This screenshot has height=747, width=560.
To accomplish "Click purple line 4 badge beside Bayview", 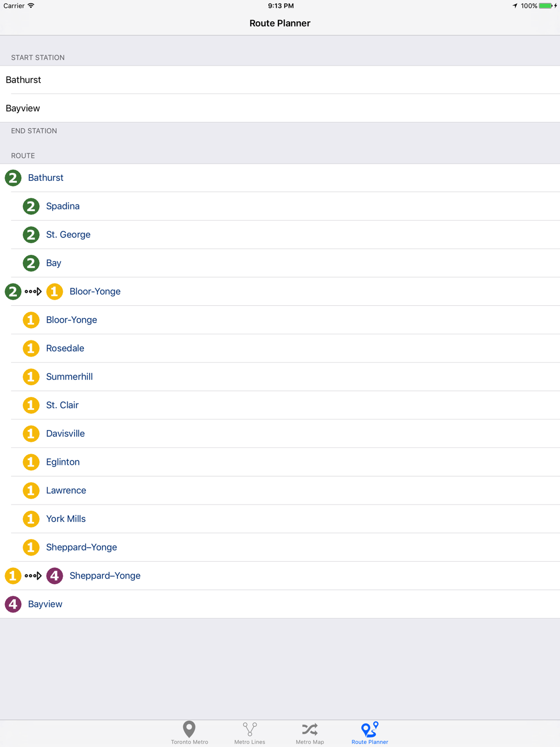I will (x=13, y=604).
